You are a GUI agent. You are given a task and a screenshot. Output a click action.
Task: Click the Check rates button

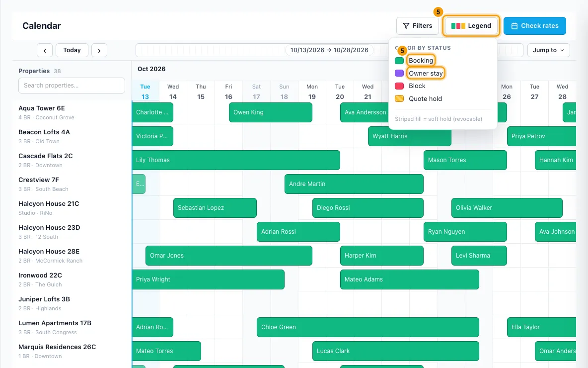click(x=535, y=25)
